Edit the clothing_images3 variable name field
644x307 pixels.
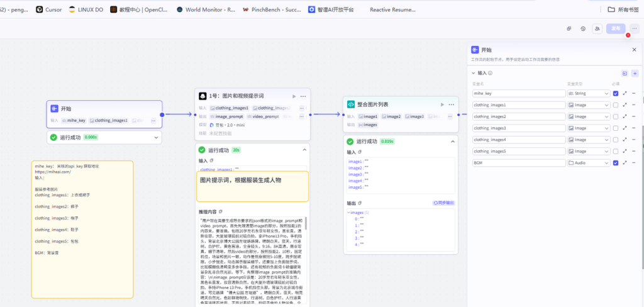[519, 128]
